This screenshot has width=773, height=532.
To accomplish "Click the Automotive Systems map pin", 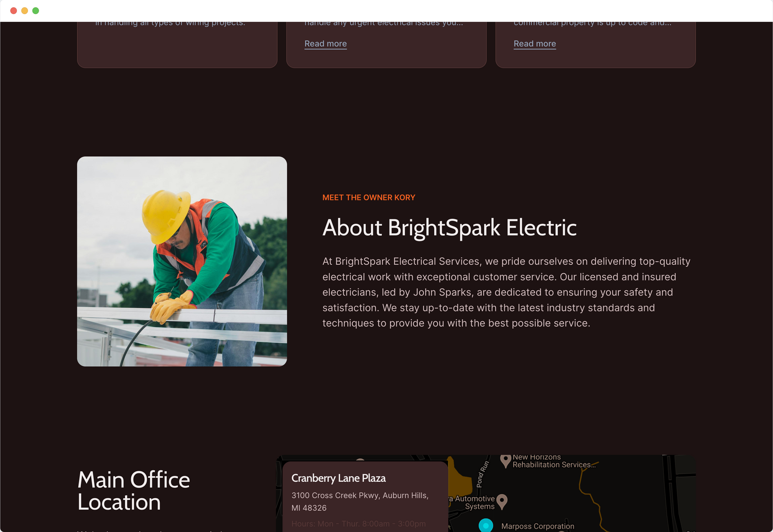I will point(502,501).
